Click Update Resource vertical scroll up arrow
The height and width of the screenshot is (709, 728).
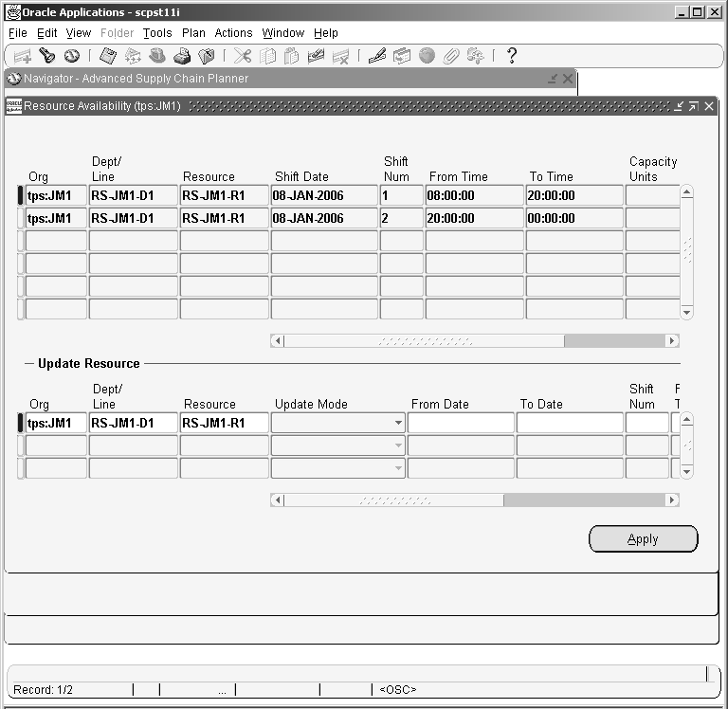[687, 420]
